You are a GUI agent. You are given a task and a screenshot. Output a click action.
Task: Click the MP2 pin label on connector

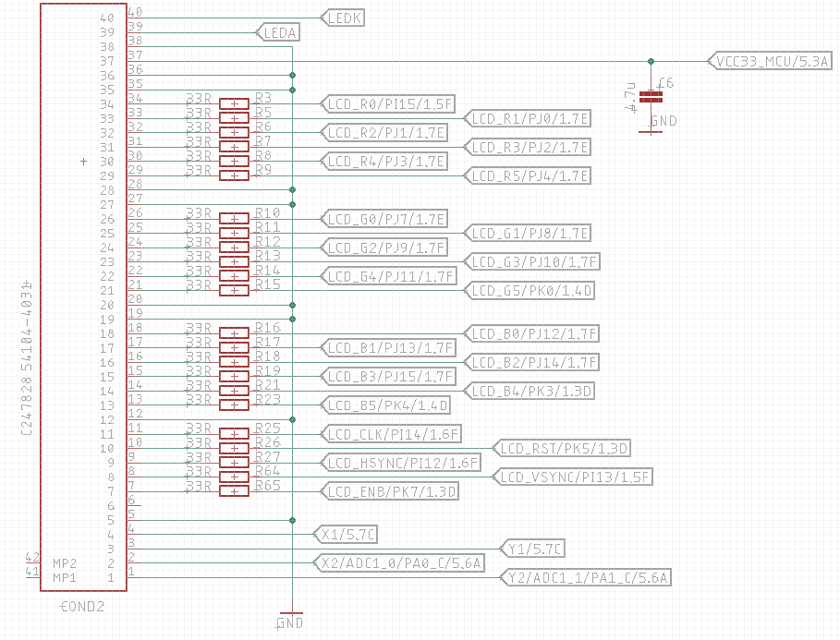[65, 563]
